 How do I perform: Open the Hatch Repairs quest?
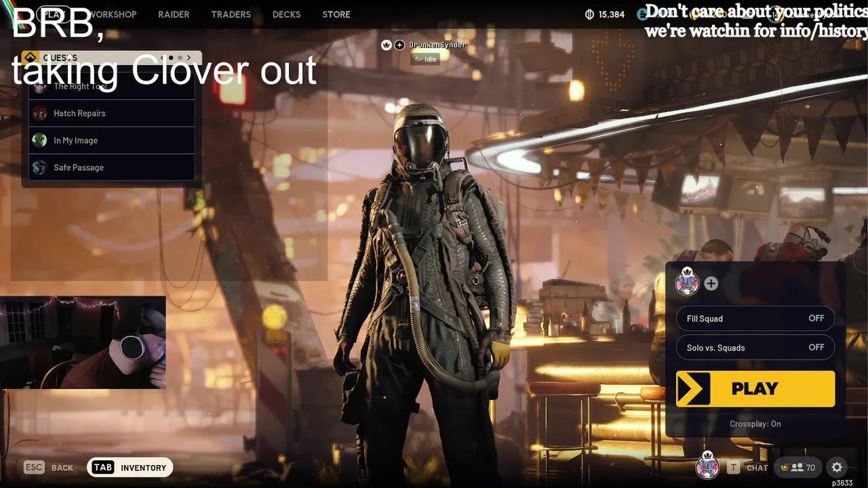tap(112, 113)
